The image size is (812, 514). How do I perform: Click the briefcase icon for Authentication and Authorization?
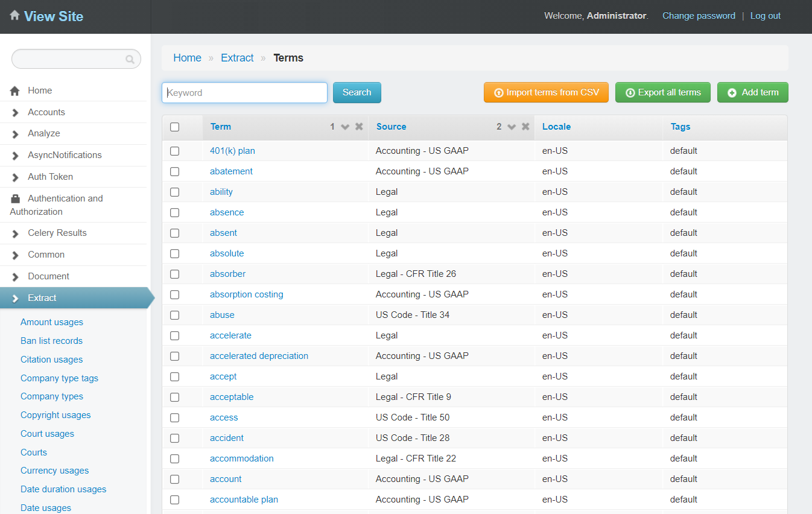(x=15, y=198)
